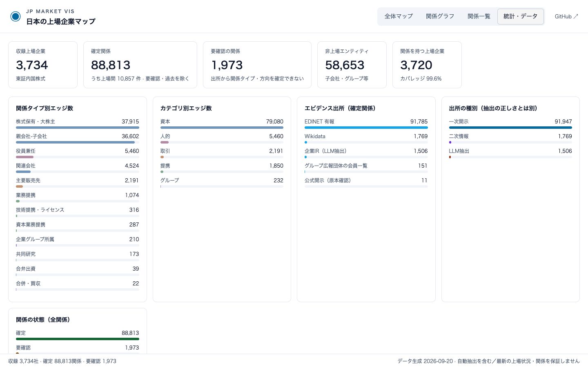Click the 親会社-子会社 row label
The height and width of the screenshot is (368, 588).
pyautogui.click(x=31, y=136)
